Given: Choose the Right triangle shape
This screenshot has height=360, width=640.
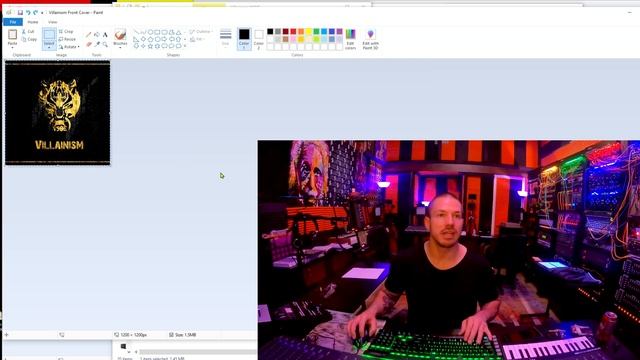Looking at the screenshot, I should pos(136,39).
